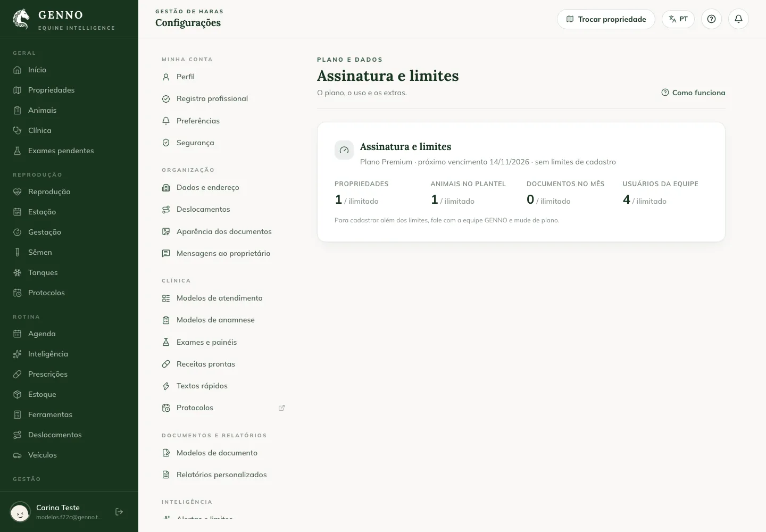Click the Propriedades 1 / ilimitado value

click(x=356, y=200)
